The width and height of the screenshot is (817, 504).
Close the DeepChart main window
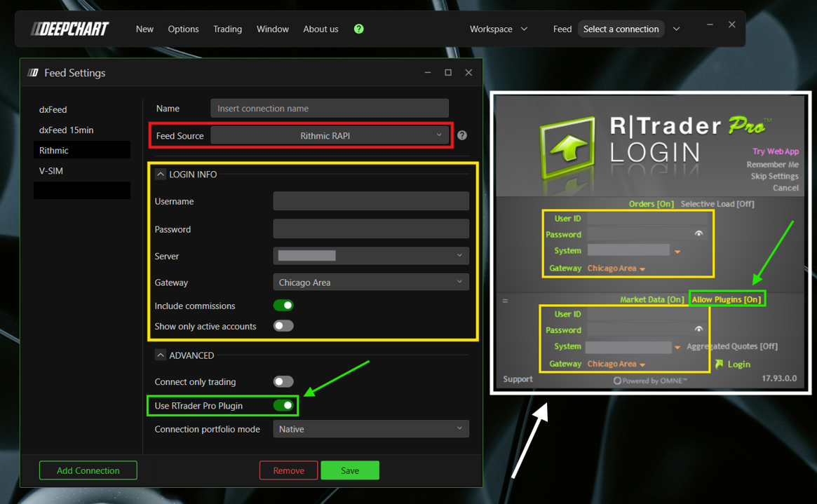[x=732, y=25]
